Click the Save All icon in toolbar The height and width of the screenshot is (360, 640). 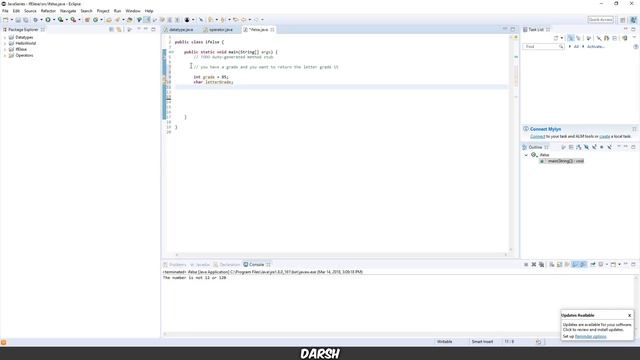(x=26, y=20)
